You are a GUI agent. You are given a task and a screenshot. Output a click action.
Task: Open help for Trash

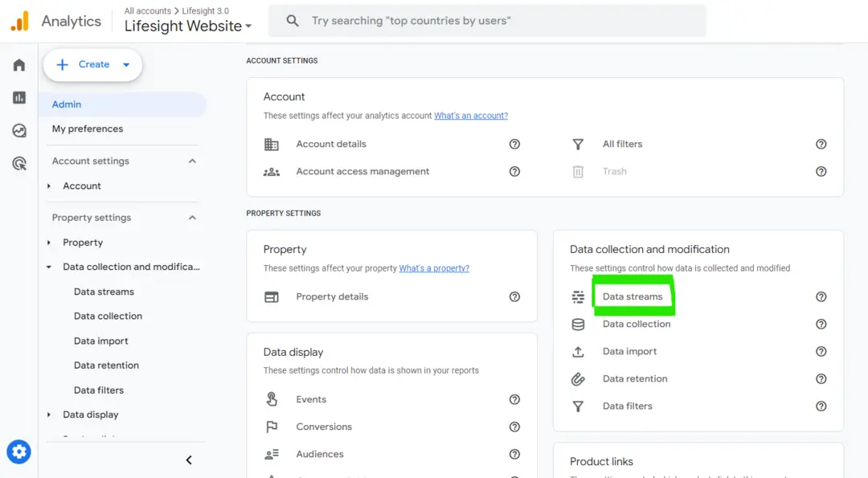(x=821, y=171)
